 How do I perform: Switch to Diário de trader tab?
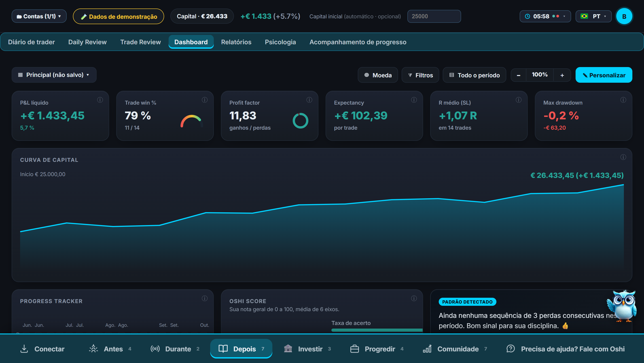[31, 42]
